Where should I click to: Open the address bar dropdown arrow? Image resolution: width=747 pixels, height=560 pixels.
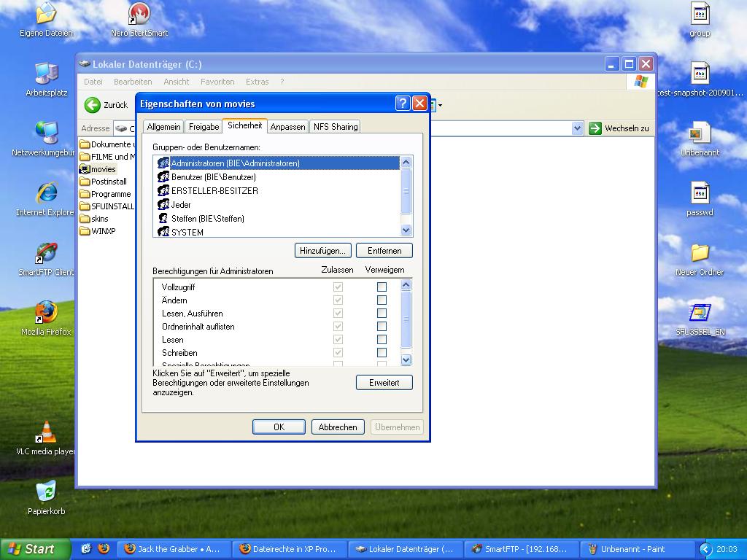click(577, 128)
